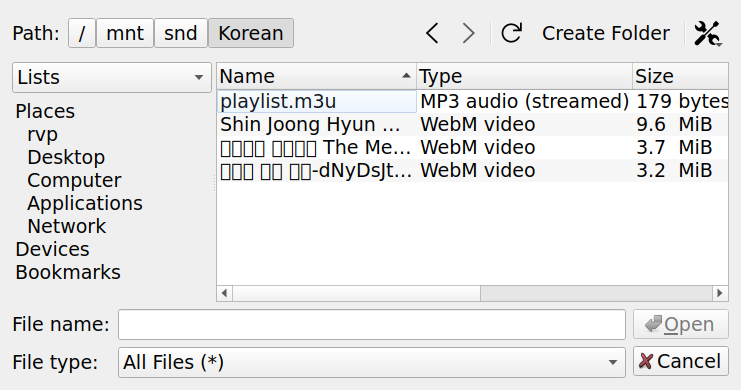Select Devices in the sidebar
The width and height of the screenshot is (741, 390).
(x=52, y=249)
